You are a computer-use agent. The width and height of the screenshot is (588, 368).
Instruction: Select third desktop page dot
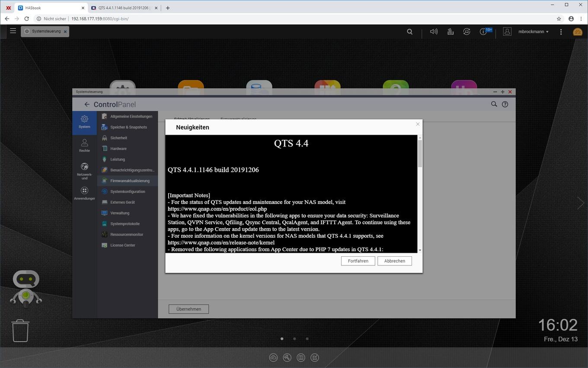tap(307, 339)
